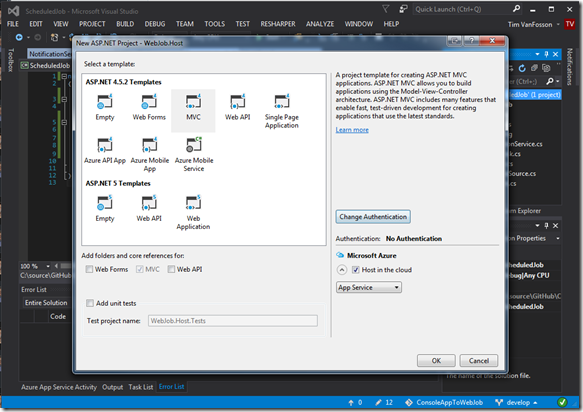Click the Visual Studio logo icon
This screenshot has width=583, height=412.
click(x=13, y=11)
